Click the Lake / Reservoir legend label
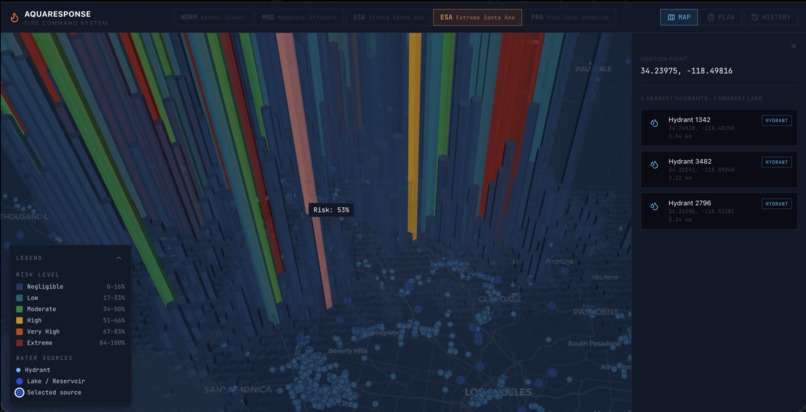 (x=56, y=381)
